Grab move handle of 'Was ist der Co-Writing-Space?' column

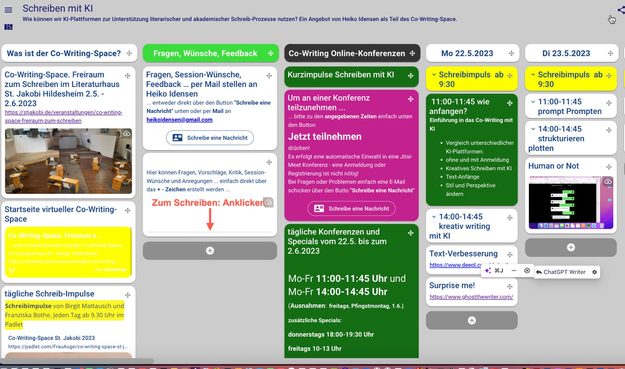[x=129, y=53]
